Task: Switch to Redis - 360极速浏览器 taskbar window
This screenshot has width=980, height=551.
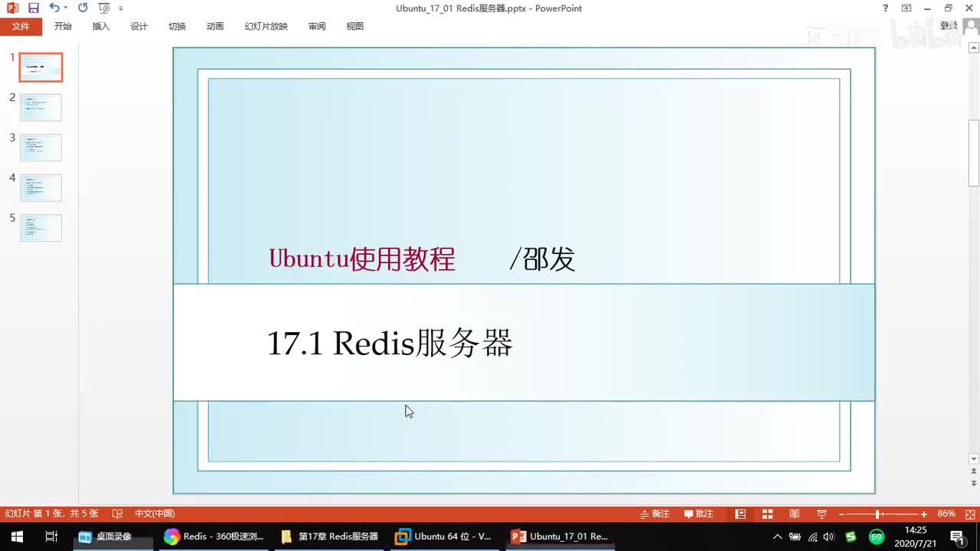Action: tap(215, 536)
